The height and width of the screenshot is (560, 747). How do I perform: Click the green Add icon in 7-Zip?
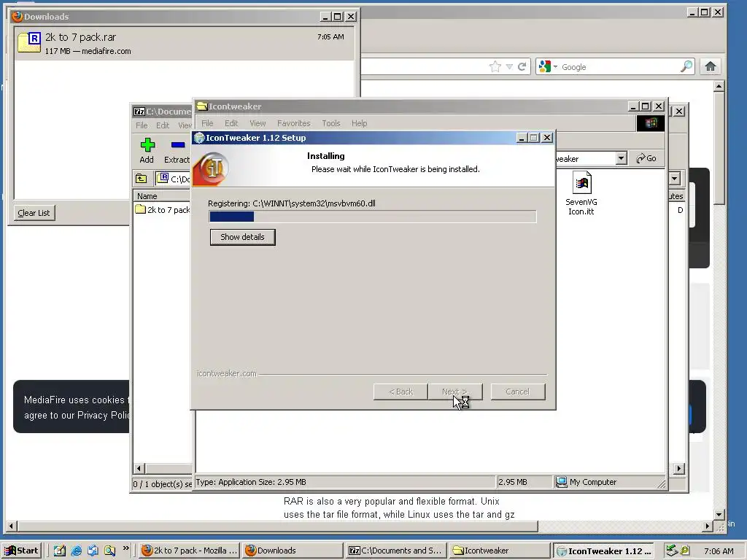pos(147,145)
